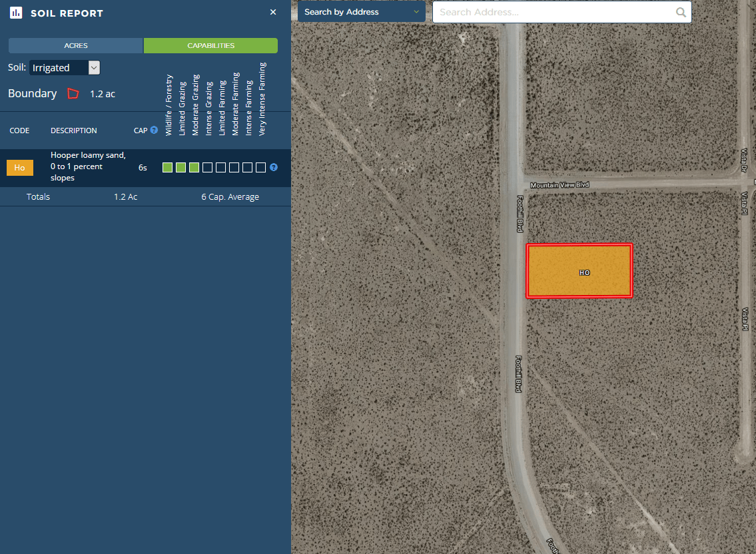The width and height of the screenshot is (756, 554).
Task: Select the red boundary polygon icon
Action: tap(73, 94)
